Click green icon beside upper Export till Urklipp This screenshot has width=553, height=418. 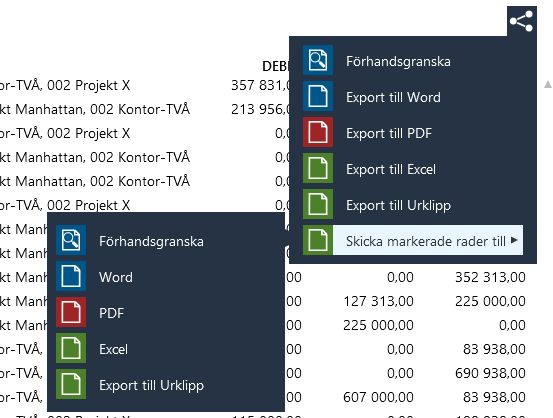(318, 204)
